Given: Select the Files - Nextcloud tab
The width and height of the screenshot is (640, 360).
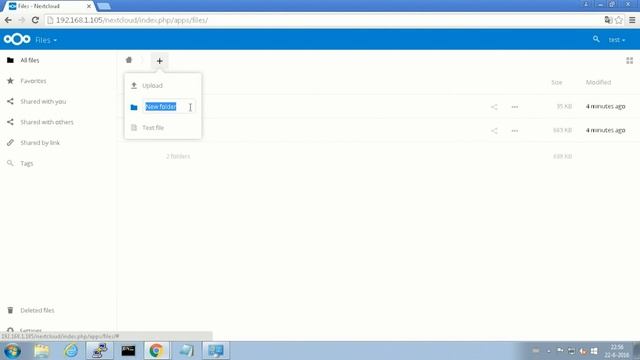Looking at the screenshot, I should [49, 6].
